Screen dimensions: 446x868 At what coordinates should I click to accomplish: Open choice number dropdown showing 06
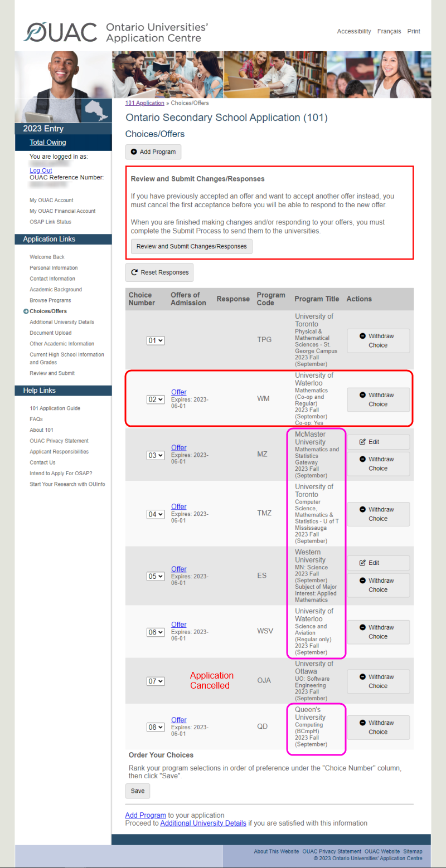pyautogui.click(x=156, y=632)
